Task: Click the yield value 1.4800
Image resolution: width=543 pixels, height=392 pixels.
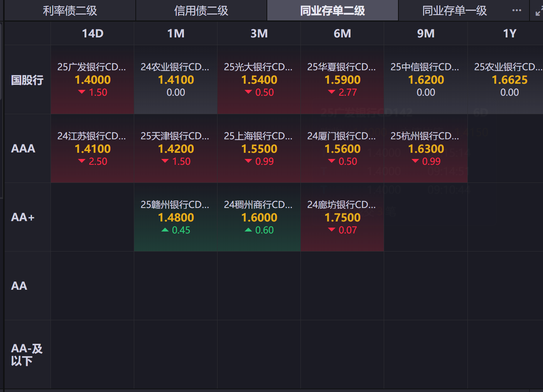Action: [x=176, y=218]
